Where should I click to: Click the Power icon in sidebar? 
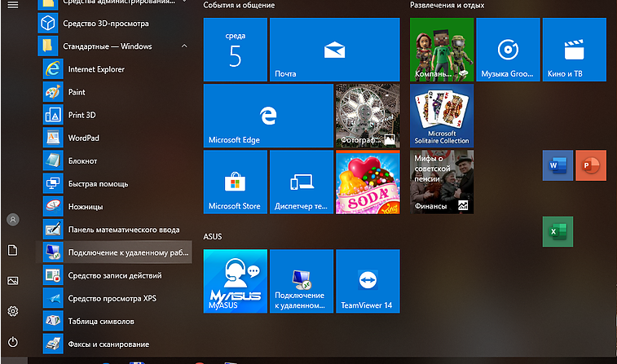13,342
